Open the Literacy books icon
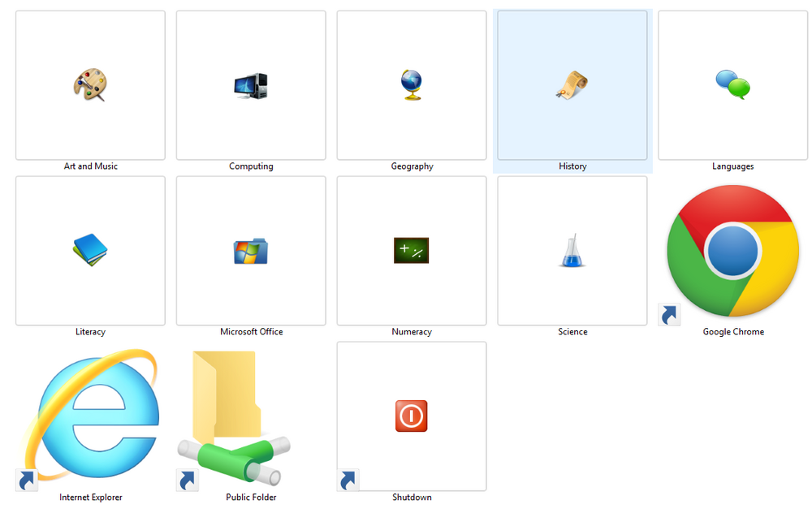 [x=90, y=250]
